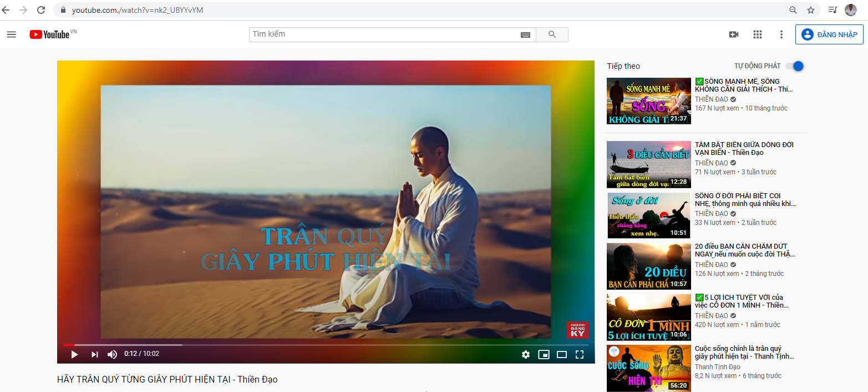The width and height of the screenshot is (868, 392).
Task: Open SỐNG Ở ĐỜI PHẢI BIẾT COI NHẸ title
Action: pos(745,200)
